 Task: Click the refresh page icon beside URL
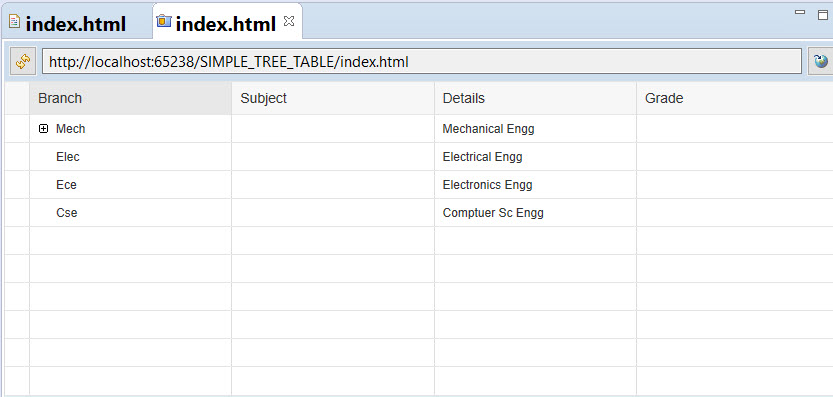[x=23, y=62]
